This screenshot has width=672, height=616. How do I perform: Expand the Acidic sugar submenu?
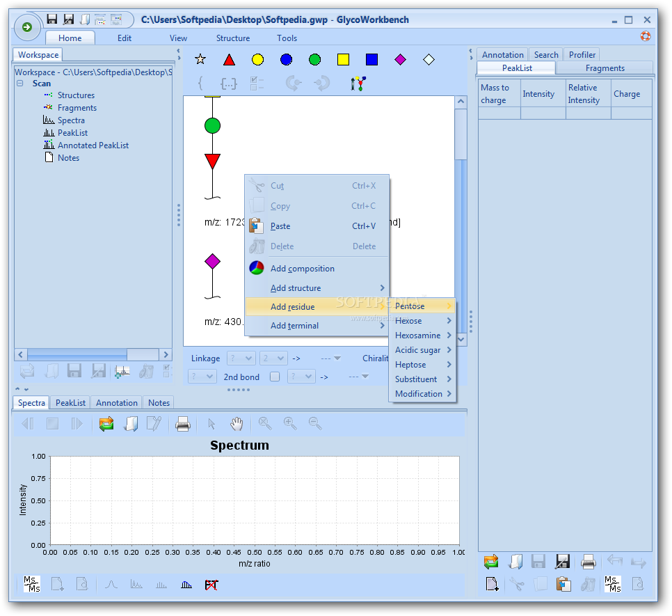422,350
